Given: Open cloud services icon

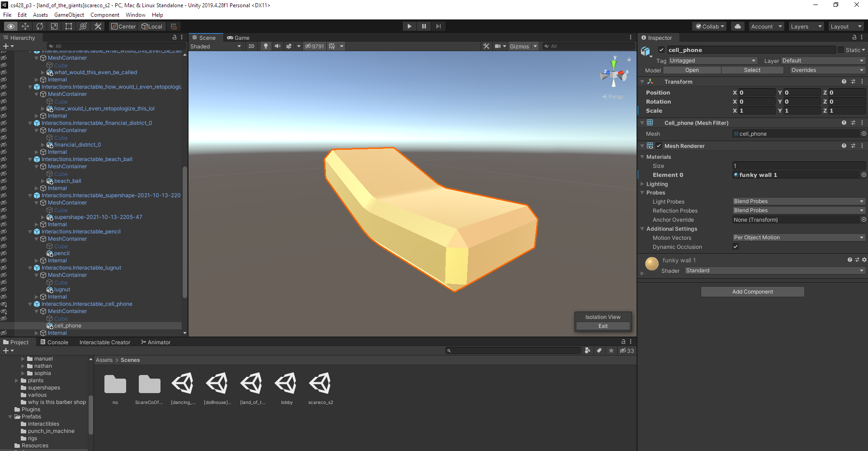Looking at the screenshot, I should point(738,26).
